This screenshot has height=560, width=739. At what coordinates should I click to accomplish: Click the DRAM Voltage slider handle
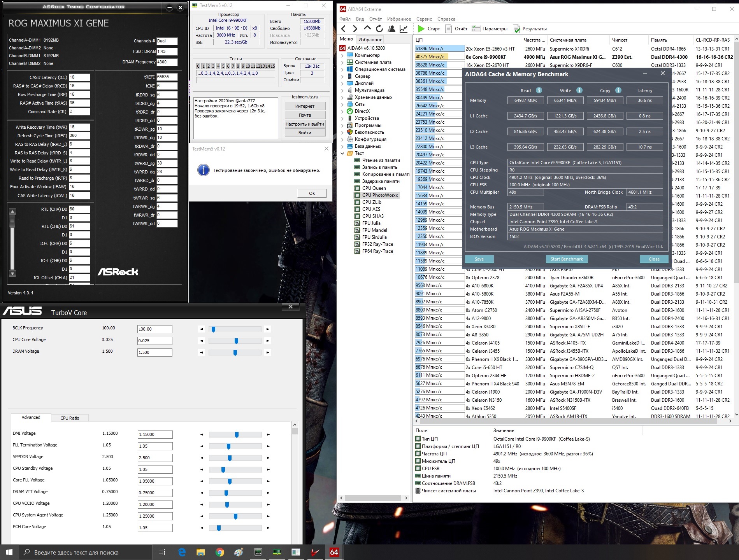235,352
